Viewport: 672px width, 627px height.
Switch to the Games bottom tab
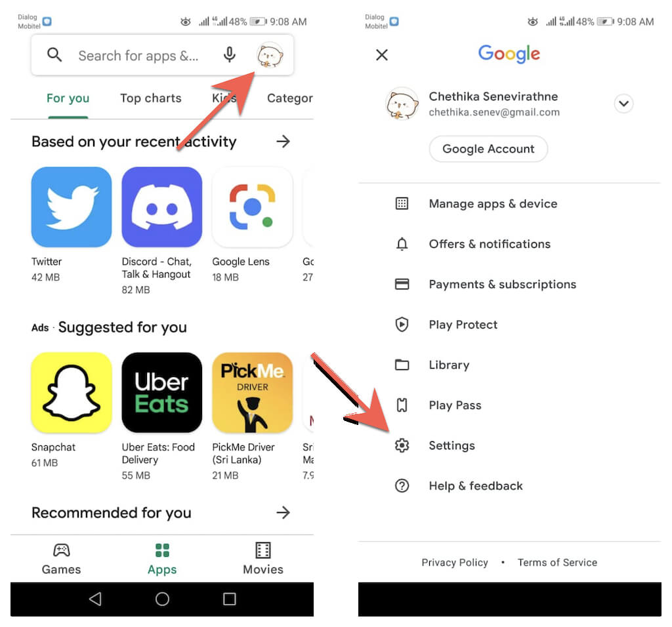[x=61, y=559]
